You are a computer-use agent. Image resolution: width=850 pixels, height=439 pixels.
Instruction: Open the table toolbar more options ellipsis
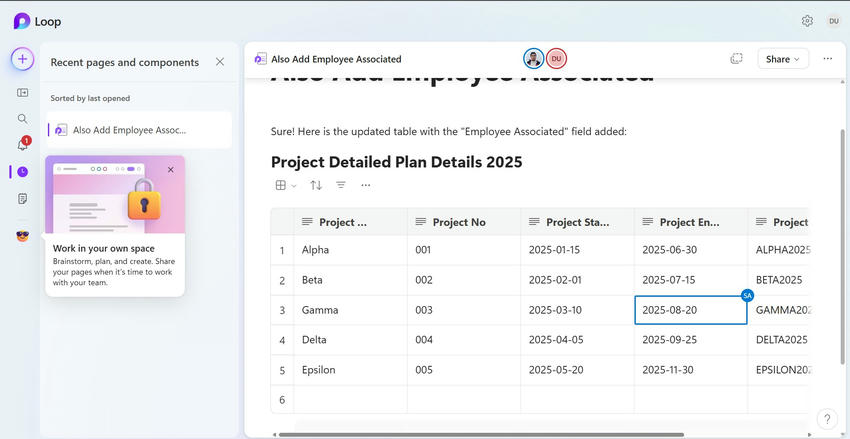click(366, 185)
